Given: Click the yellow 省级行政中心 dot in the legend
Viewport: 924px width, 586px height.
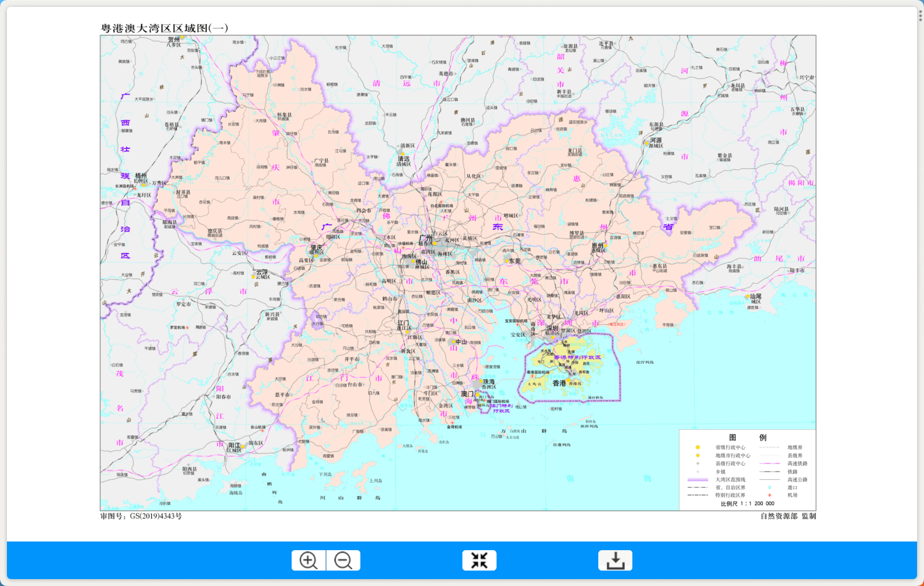Looking at the screenshot, I should pyautogui.click(x=698, y=447).
